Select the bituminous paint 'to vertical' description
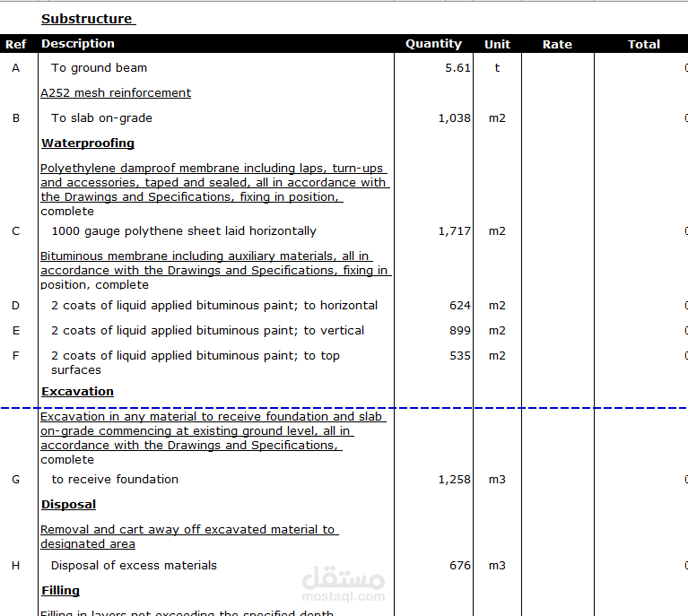 click(207, 330)
